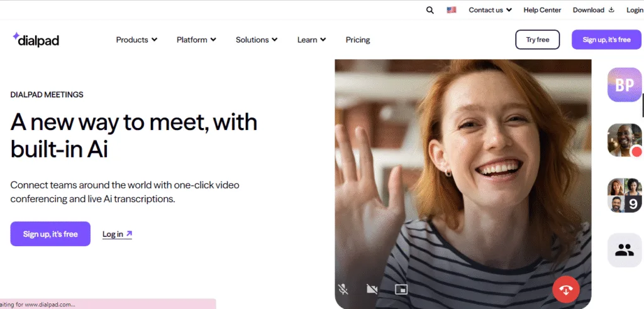
Task: Click header Sign up, it's free button
Action: click(606, 40)
